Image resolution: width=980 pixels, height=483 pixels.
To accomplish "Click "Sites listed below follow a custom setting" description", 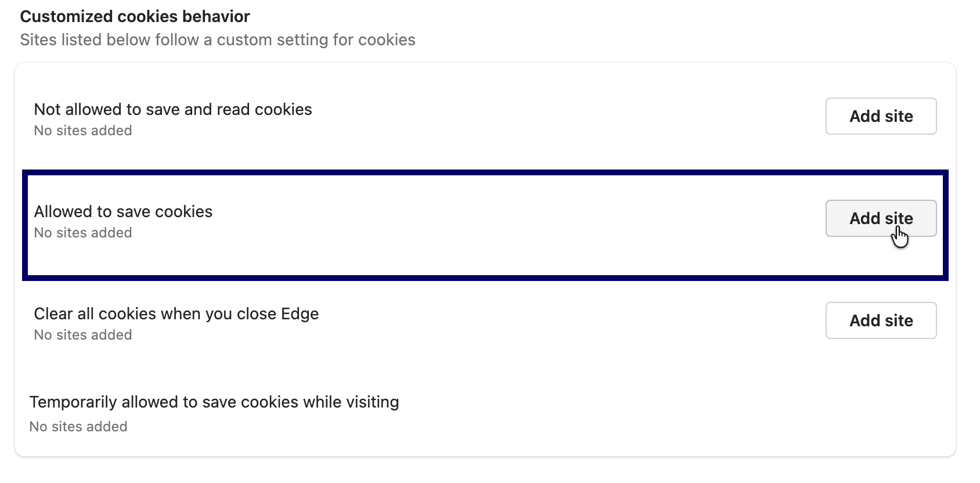I will click(x=218, y=39).
